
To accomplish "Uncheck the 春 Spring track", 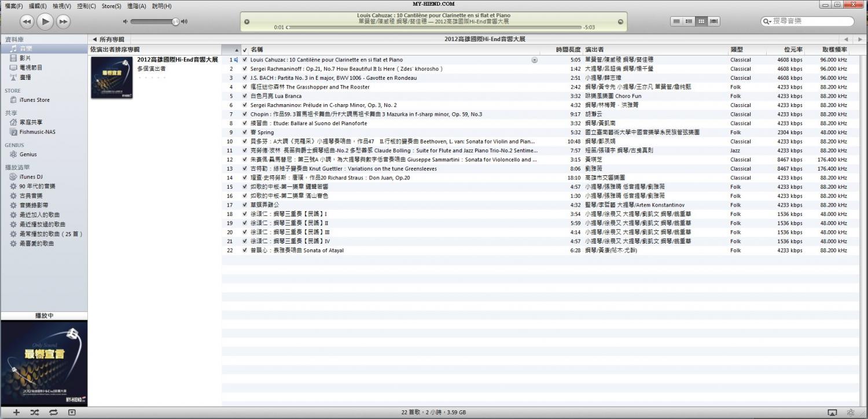I will pos(245,133).
